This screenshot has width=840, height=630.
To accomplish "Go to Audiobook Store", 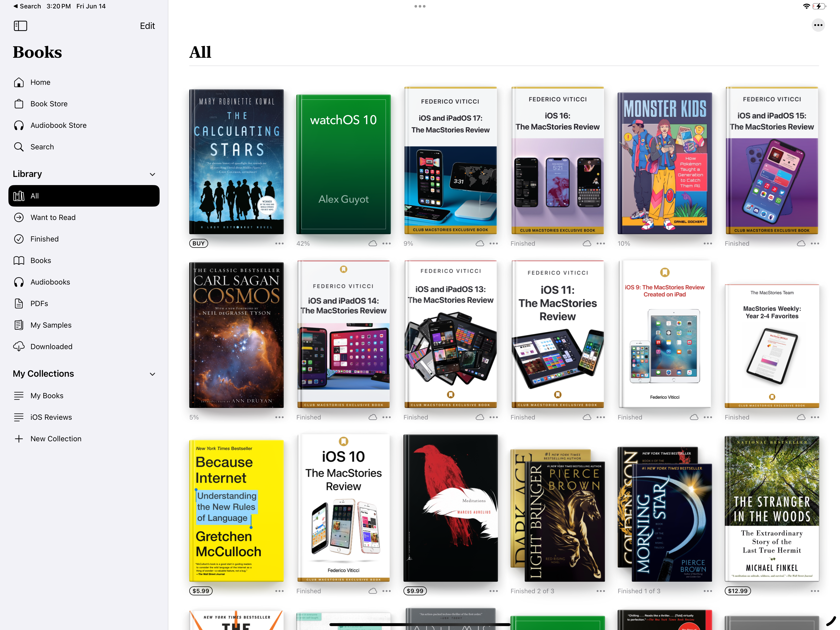I will 84,125.
